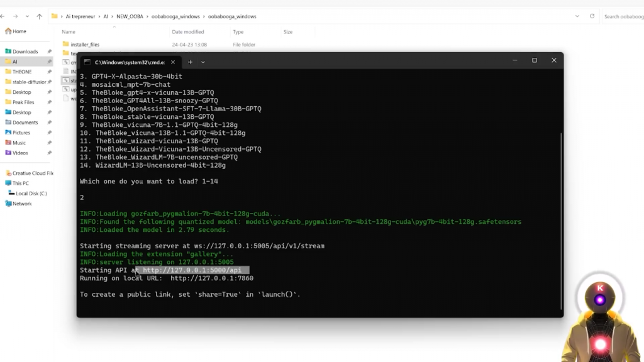Click pin icon beside Pictures
Viewport: 644px width, 362px height.
tap(49, 133)
